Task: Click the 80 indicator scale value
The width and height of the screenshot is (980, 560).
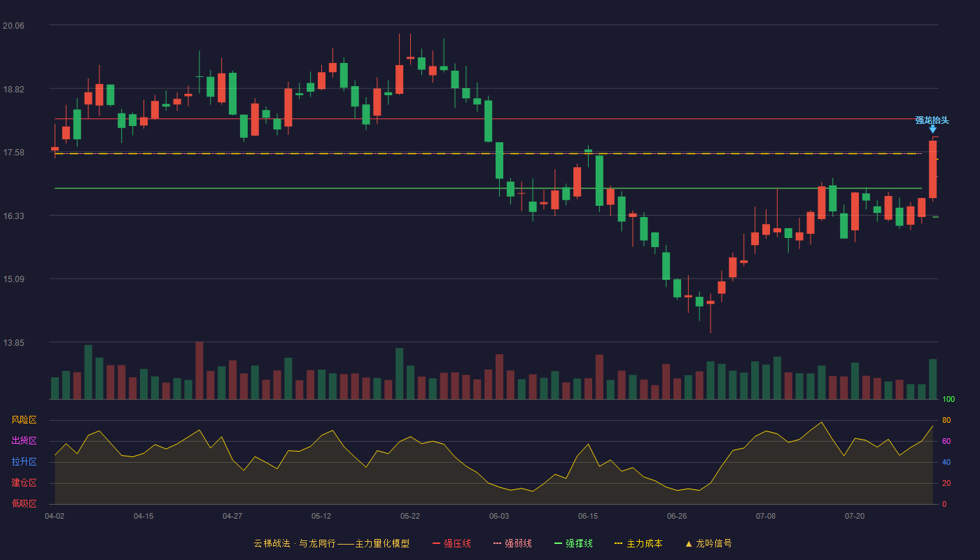Action: click(946, 420)
